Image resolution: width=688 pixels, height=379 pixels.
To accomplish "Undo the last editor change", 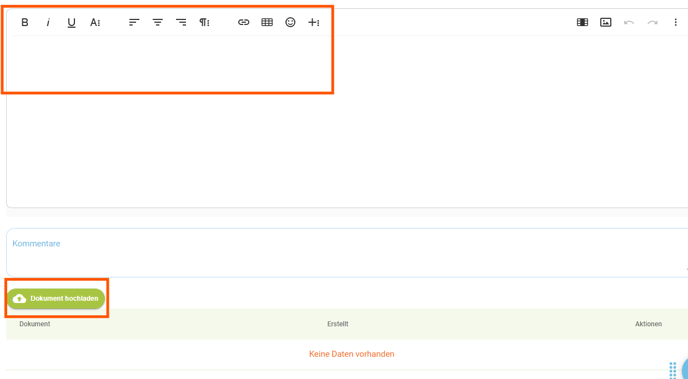I will coord(629,22).
